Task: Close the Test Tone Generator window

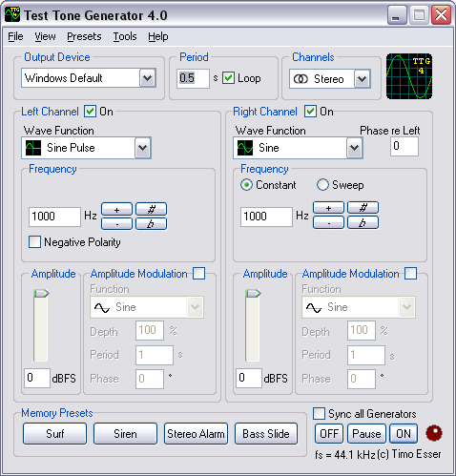Action: [x=441, y=15]
